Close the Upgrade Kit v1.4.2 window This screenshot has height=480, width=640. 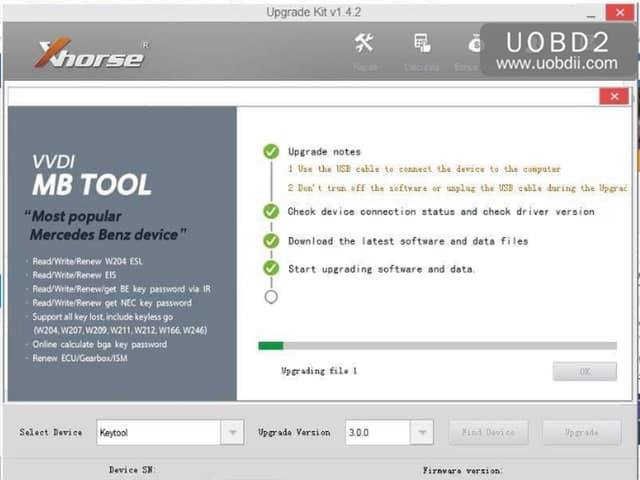click(620, 12)
